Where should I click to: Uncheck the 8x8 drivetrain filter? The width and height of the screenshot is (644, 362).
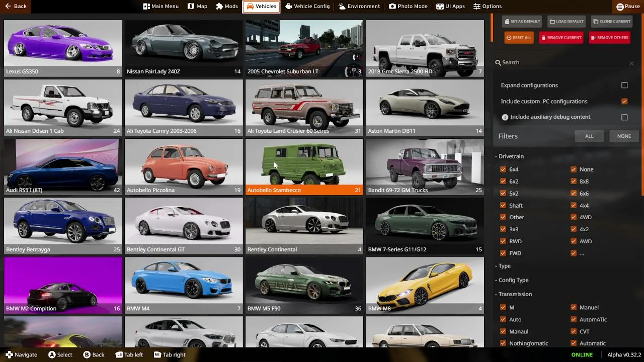tap(574, 182)
